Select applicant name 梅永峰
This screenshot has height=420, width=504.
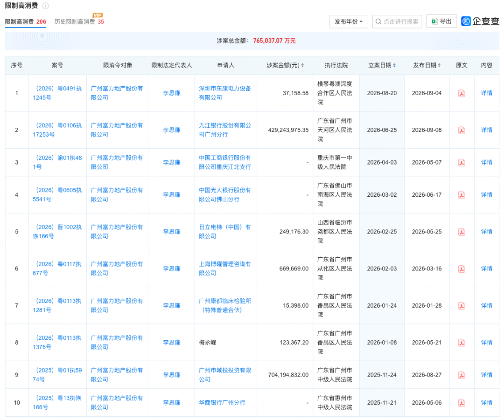tap(208, 343)
